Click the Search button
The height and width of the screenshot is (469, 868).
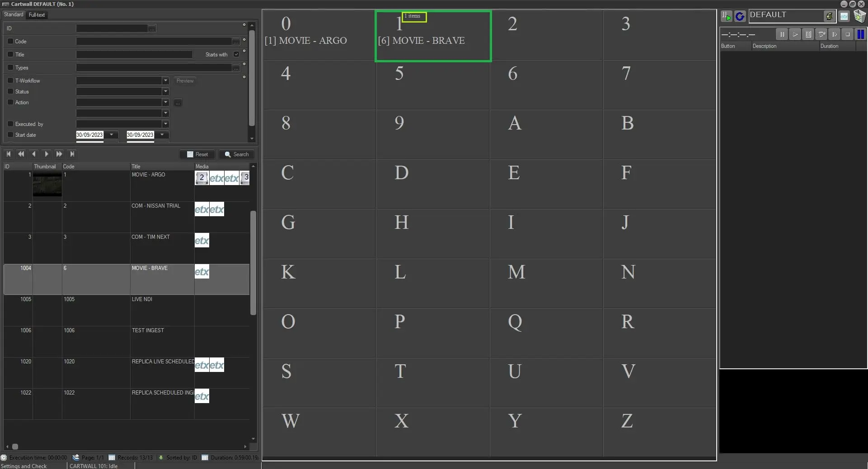point(237,154)
